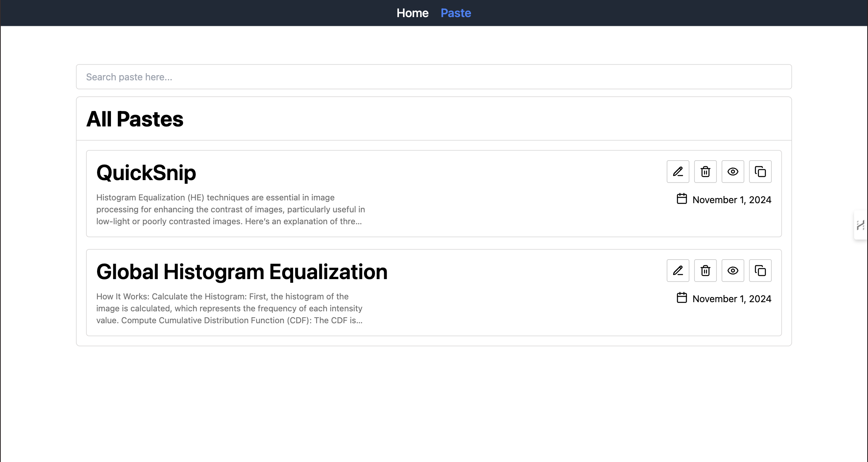868x462 pixels.
Task: Copy the QuickSnip paste content
Action: click(x=760, y=172)
